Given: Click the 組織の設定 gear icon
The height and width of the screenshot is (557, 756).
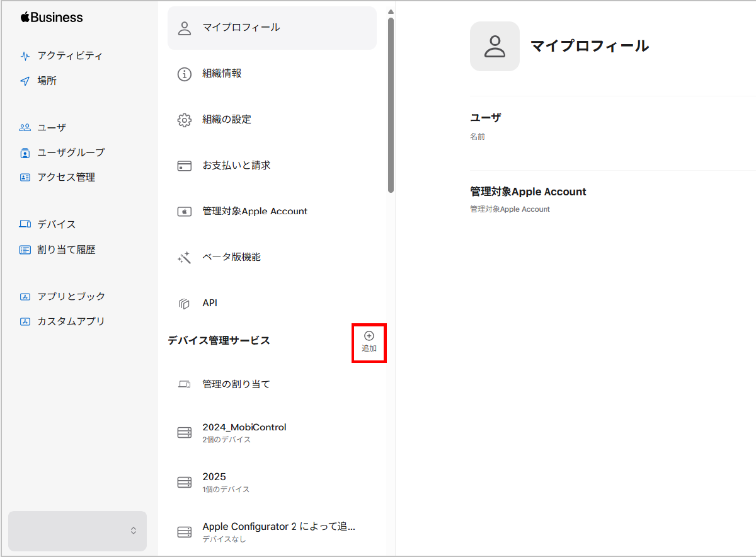Looking at the screenshot, I should (x=185, y=120).
